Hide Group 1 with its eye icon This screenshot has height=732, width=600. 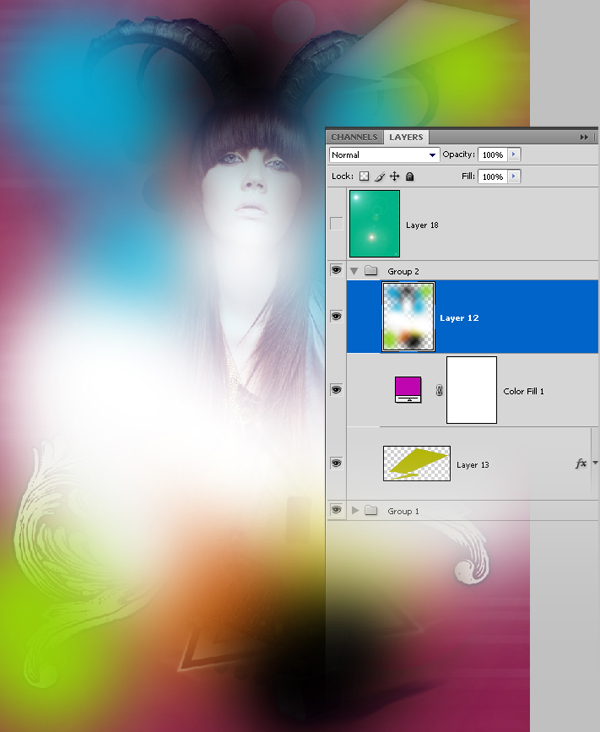[x=336, y=510]
